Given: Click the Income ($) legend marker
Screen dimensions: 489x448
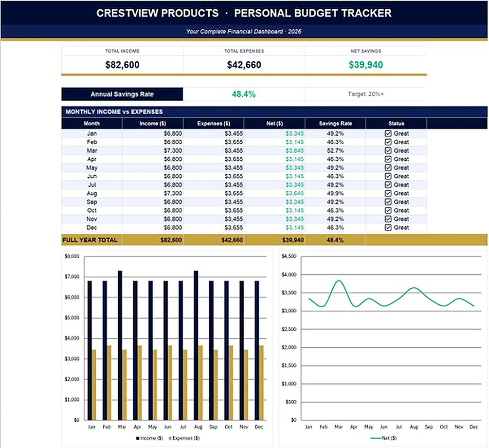Looking at the screenshot, I should pos(138,438).
